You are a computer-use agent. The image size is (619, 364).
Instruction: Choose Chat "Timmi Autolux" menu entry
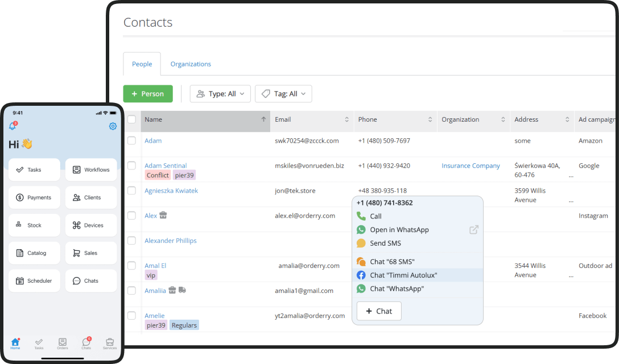403,275
